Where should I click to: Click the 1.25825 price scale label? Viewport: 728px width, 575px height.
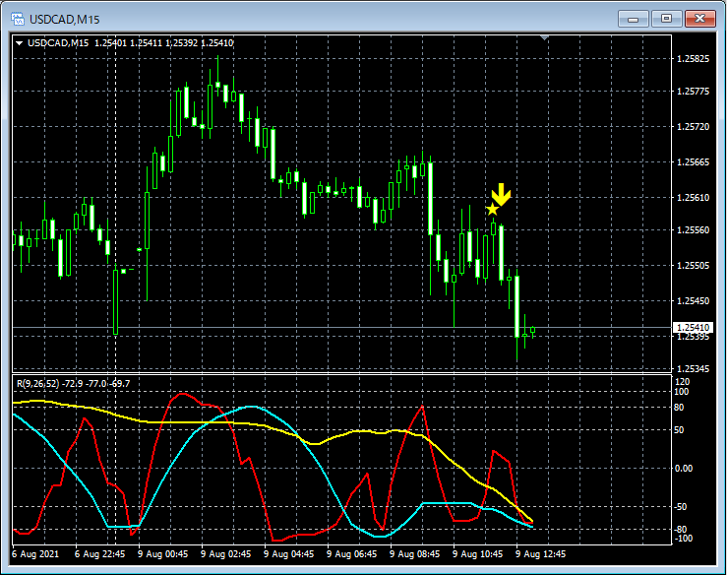coord(693,58)
